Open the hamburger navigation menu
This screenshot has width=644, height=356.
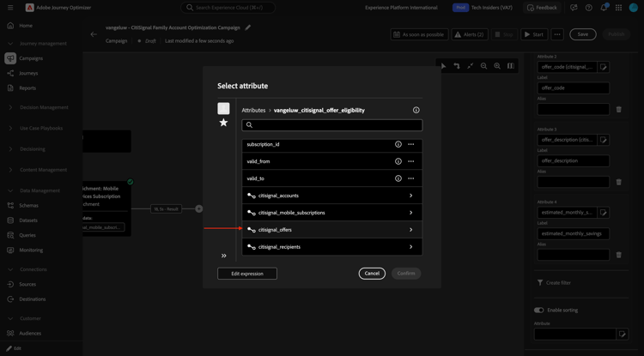(10, 8)
